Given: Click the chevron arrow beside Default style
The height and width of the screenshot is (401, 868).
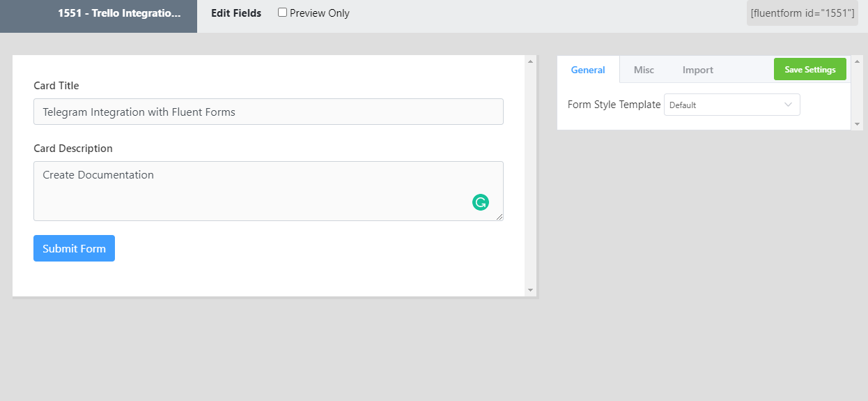Looking at the screenshot, I should [x=788, y=105].
